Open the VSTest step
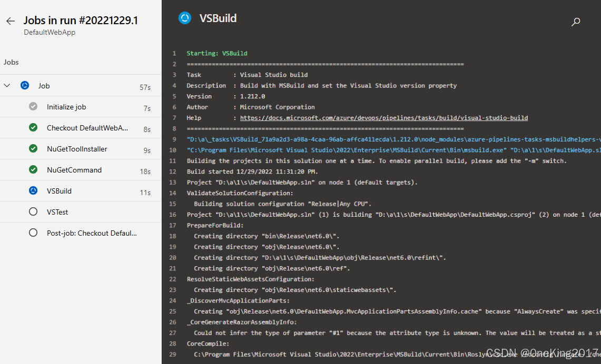 [81, 211]
